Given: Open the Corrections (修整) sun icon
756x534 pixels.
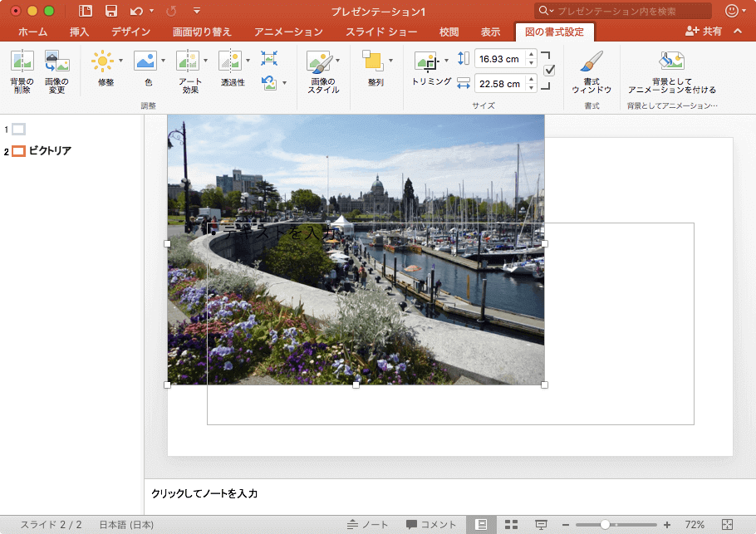Looking at the screenshot, I should 102,61.
